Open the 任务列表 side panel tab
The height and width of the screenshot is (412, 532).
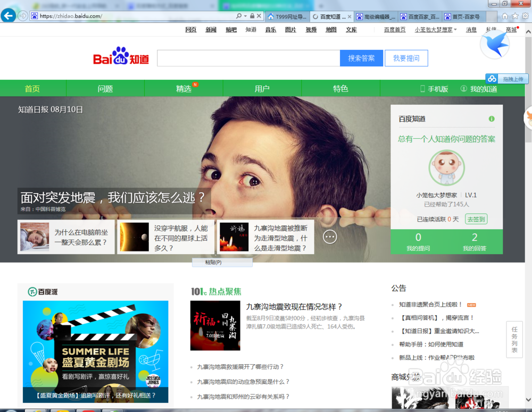click(x=514, y=339)
